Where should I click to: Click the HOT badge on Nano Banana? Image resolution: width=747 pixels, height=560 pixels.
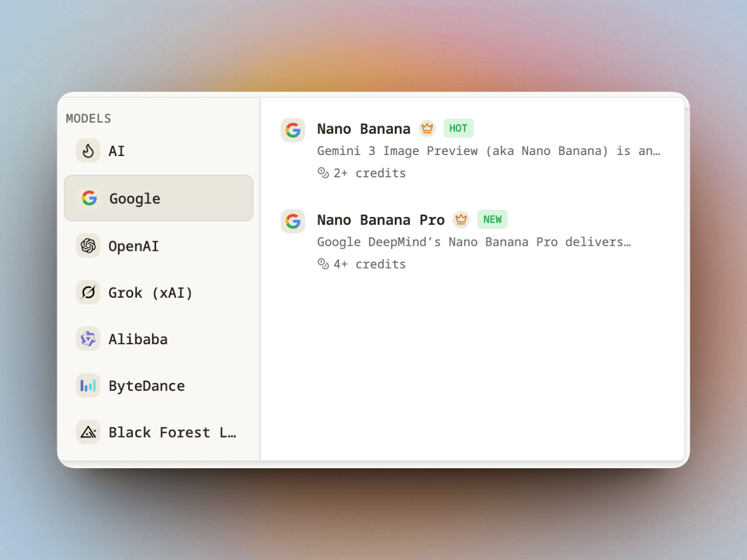tap(458, 128)
